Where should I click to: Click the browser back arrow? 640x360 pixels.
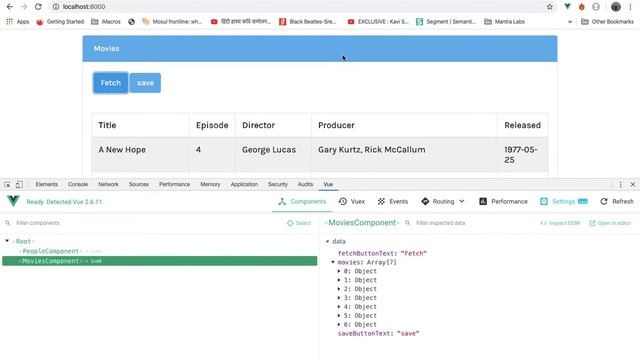pyautogui.click(x=9, y=7)
